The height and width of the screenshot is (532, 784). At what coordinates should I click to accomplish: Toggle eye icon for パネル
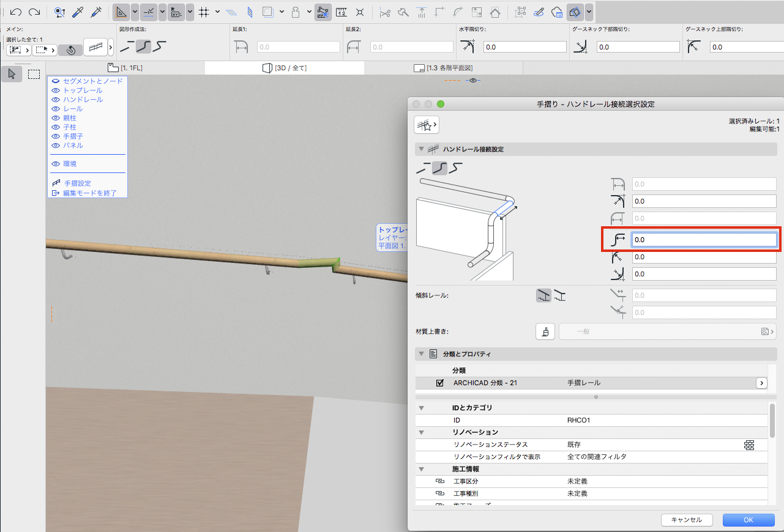tap(56, 146)
